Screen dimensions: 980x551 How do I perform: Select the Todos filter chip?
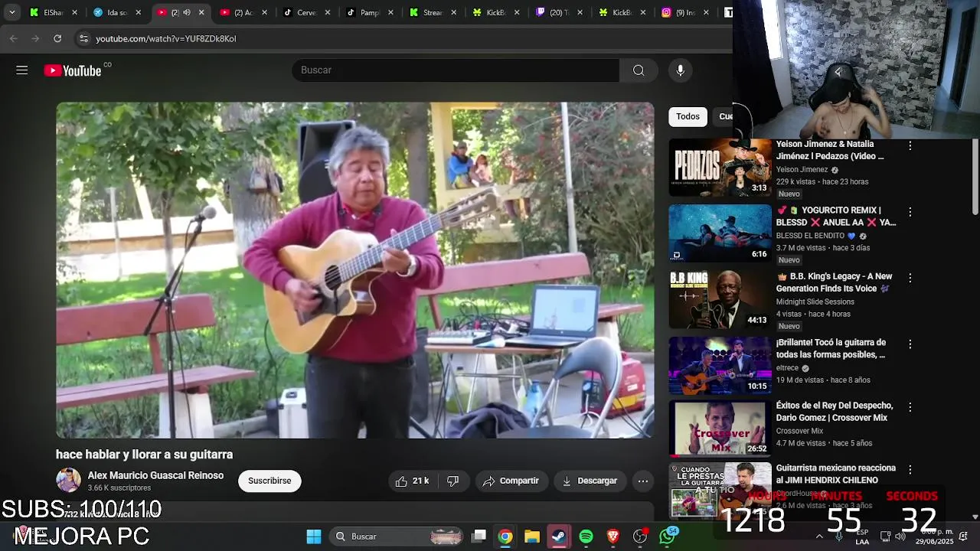pos(688,116)
